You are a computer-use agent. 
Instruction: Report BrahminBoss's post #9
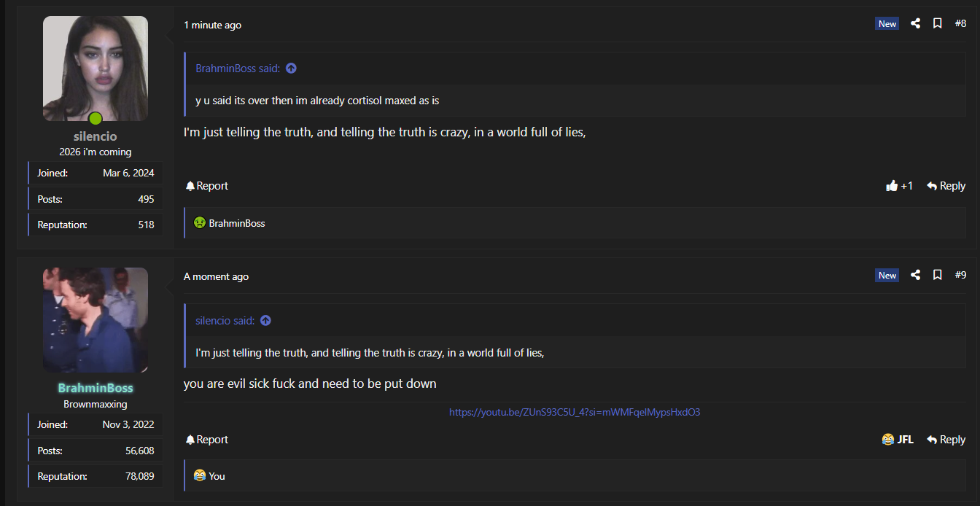(207, 440)
